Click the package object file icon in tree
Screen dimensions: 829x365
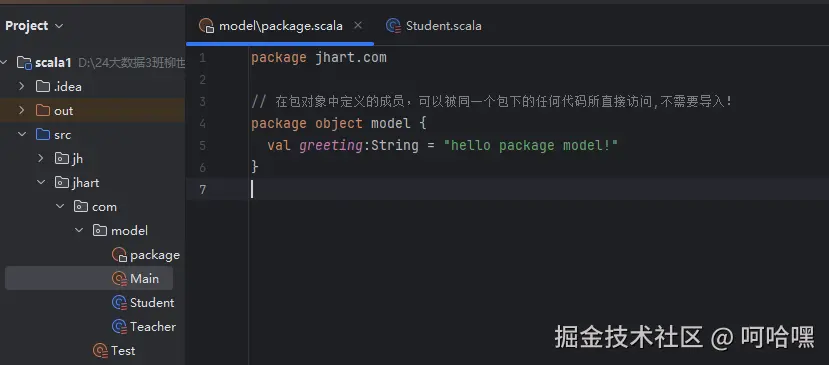(x=119, y=255)
